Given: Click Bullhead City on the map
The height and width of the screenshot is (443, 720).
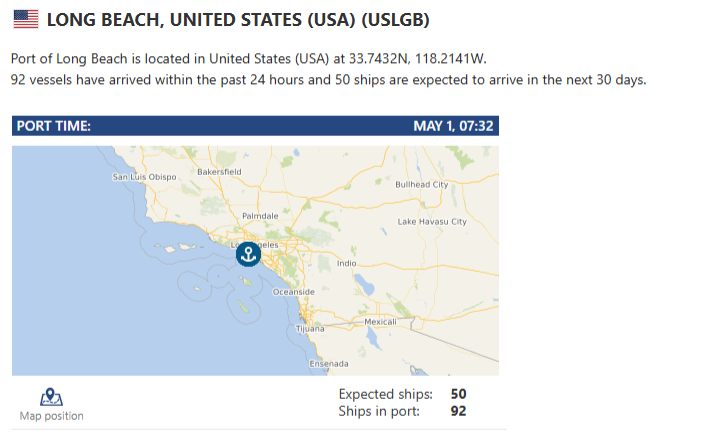Looking at the screenshot, I should pos(422,185).
